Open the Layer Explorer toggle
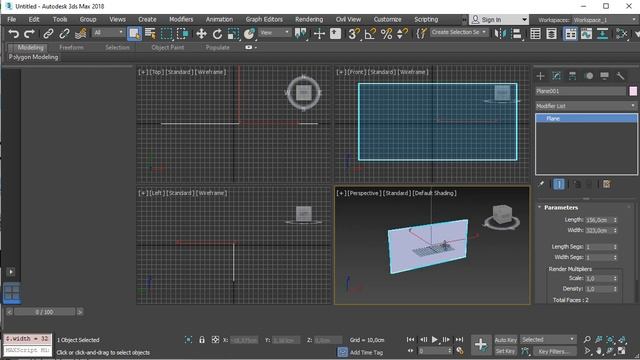The image size is (640, 360). pyautogui.click(x=551, y=33)
